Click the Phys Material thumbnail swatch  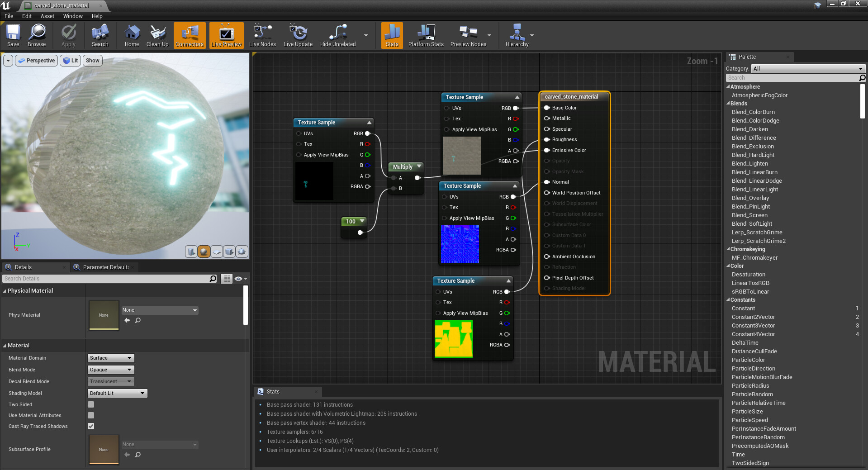(104, 315)
